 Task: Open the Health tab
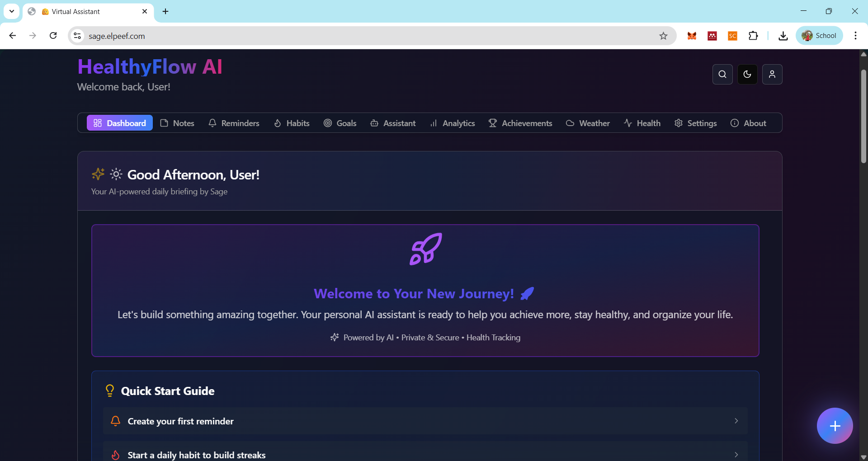click(x=642, y=123)
